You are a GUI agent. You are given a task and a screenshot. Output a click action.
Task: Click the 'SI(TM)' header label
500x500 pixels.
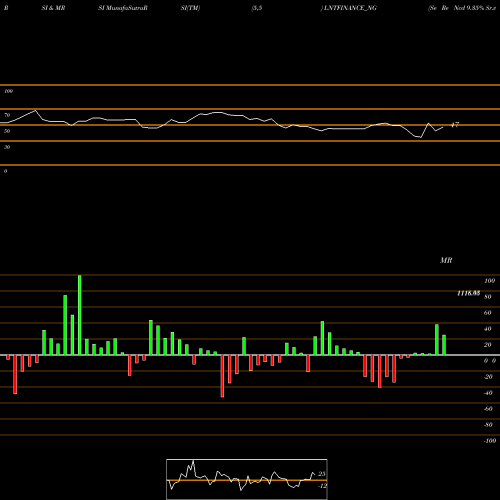pyautogui.click(x=190, y=8)
